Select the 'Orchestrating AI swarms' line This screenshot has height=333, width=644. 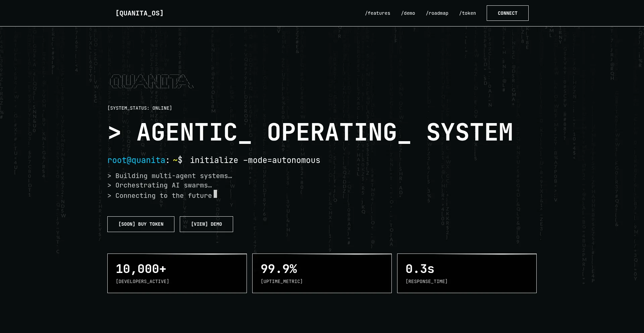[160, 185]
